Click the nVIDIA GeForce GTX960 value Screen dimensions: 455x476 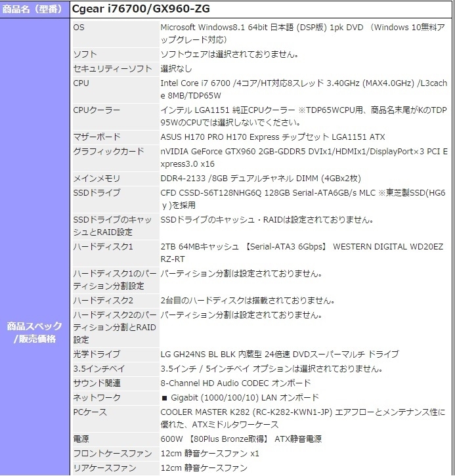pyautogui.click(x=304, y=158)
